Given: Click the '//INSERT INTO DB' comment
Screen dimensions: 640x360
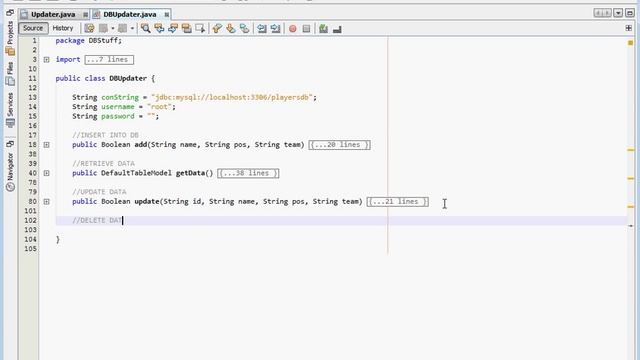Looking at the screenshot, I should tap(105, 135).
